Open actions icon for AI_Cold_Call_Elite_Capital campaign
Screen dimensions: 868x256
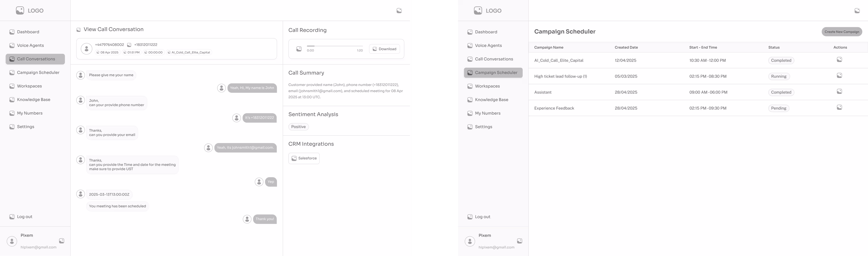click(839, 60)
